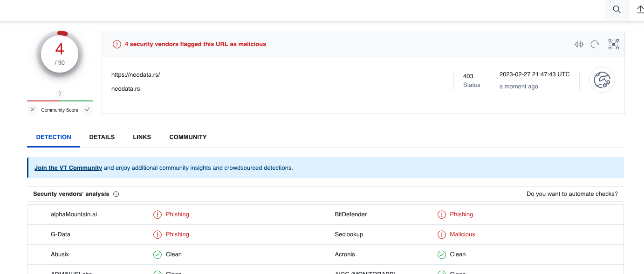Click '4 security vendors flagged' message
644x274 pixels.
(196, 44)
